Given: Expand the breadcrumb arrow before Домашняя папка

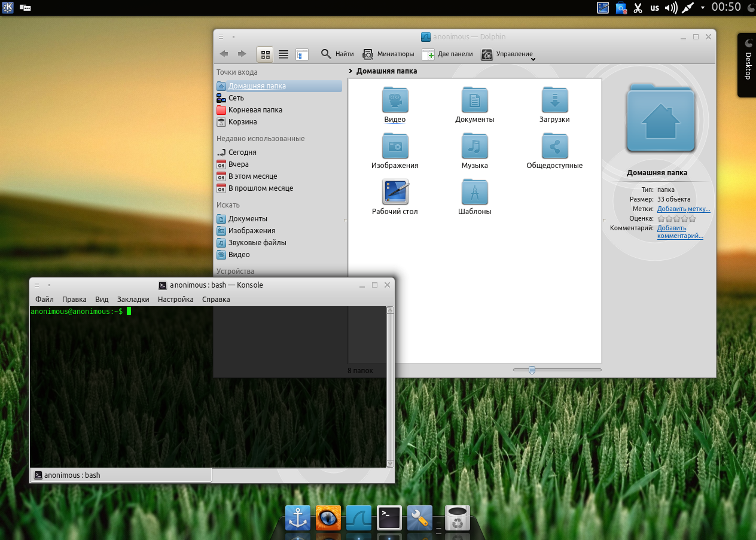Looking at the screenshot, I should (x=350, y=71).
